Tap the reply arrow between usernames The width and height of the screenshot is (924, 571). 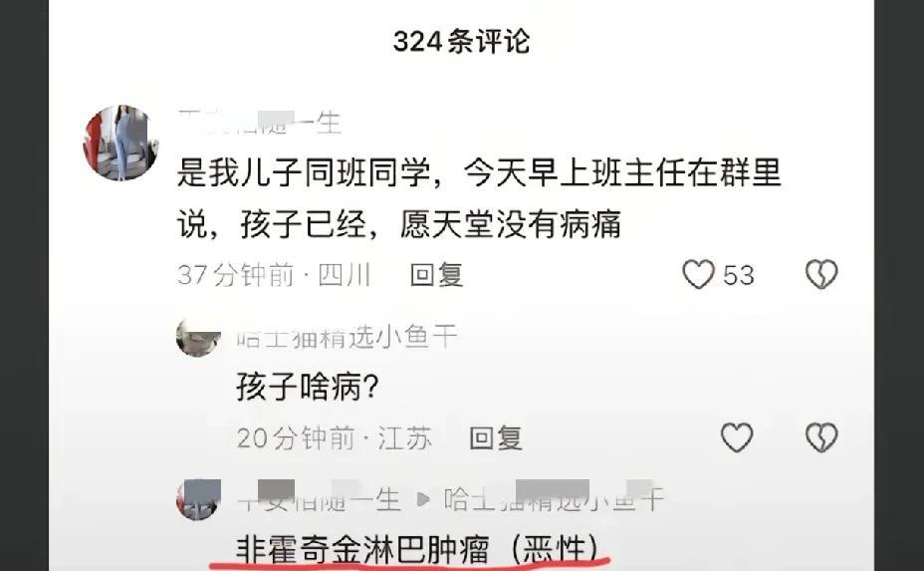click(x=422, y=499)
